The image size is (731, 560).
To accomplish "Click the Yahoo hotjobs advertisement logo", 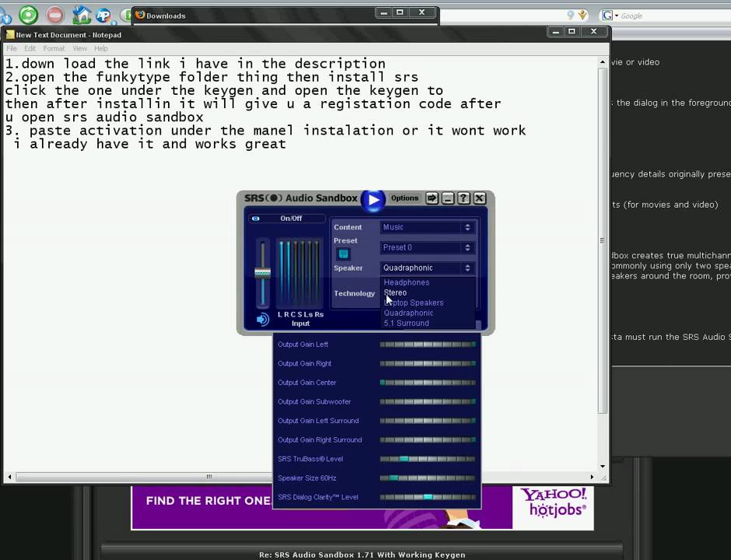I will coord(553,502).
